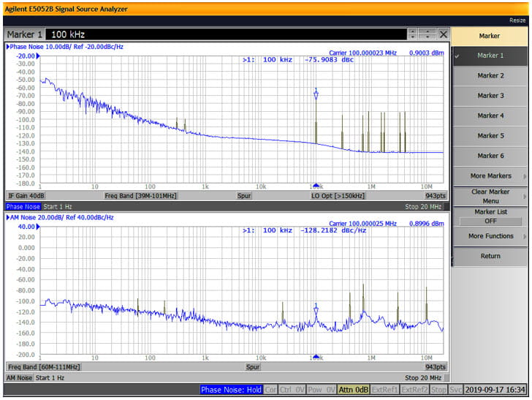The image size is (532, 400).
Task: Click 0.9003 dBm carrier power readout
Action: pos(427,53)
